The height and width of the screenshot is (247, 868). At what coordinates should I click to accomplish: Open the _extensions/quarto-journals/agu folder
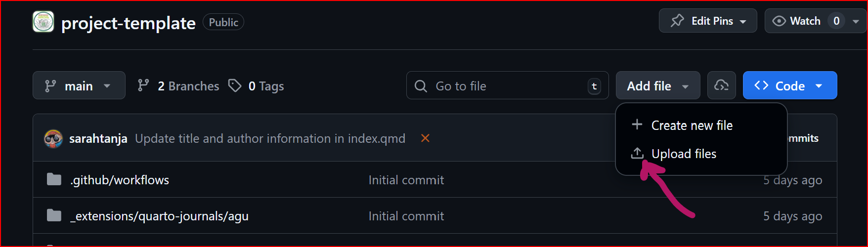(159, 216)
